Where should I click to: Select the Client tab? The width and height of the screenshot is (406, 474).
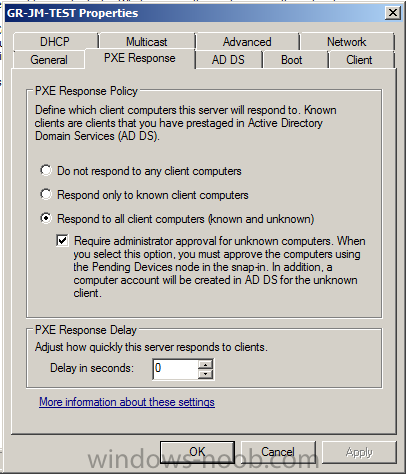point(359,60)
